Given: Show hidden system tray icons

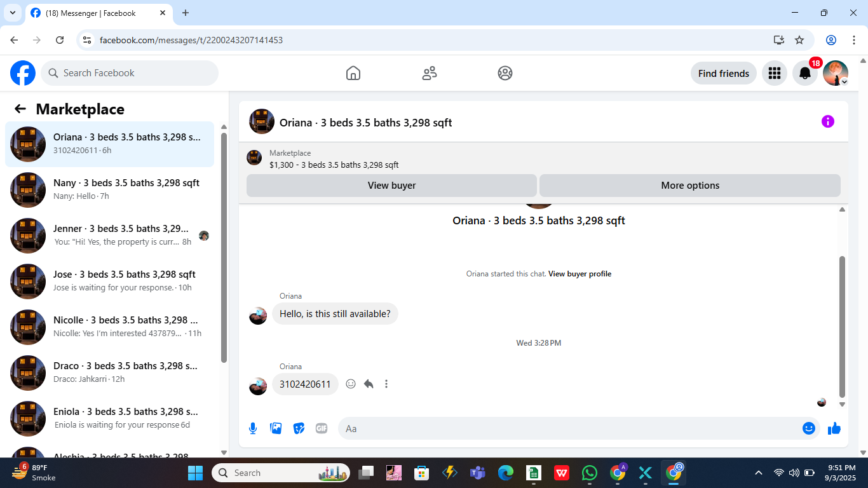Looking at the screenshot, I should click(x=759, y=473).
